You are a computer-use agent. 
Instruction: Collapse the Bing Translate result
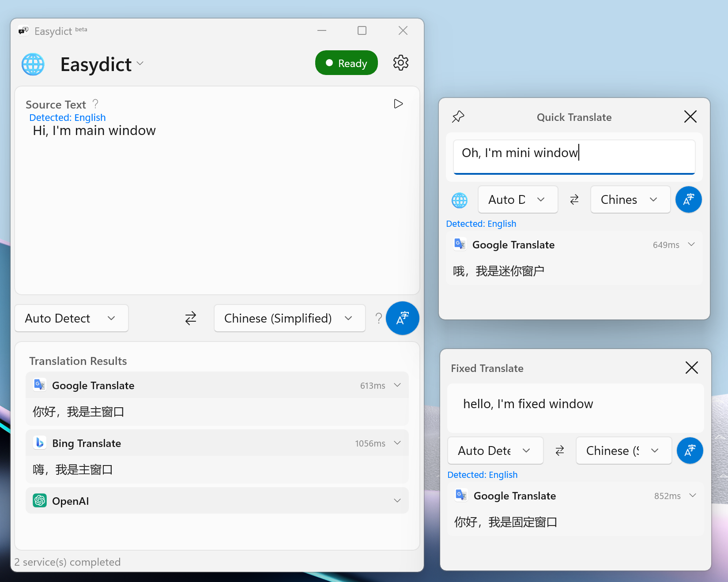397,443
